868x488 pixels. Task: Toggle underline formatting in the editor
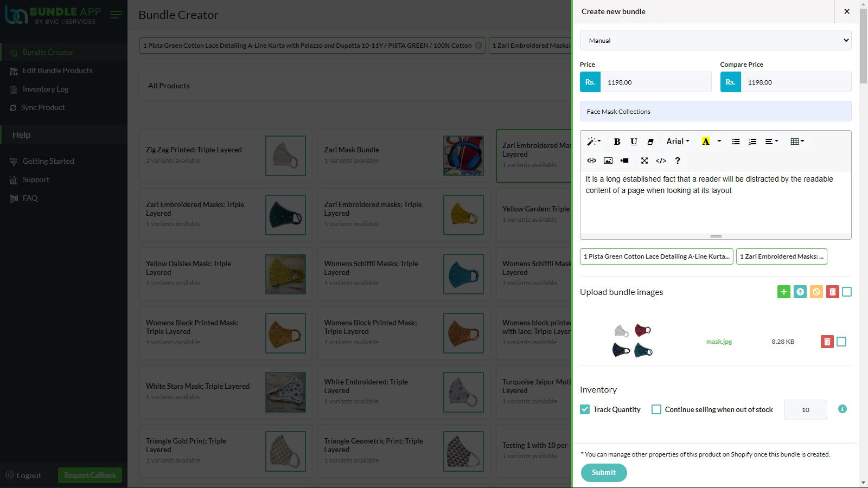coord(634,142)
